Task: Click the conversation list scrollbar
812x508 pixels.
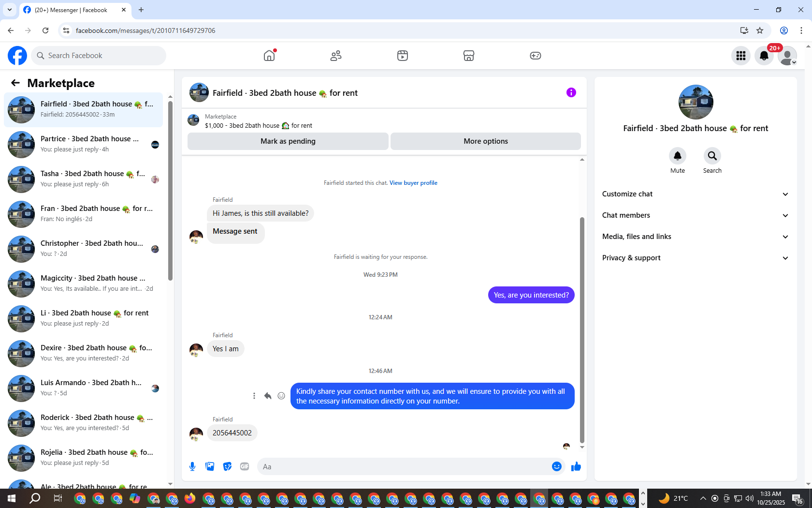Action: 170,190
